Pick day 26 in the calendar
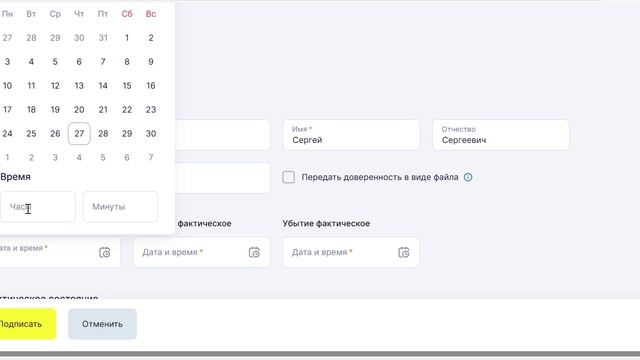Viewport: 640px width, 360px height. point(55,133)
